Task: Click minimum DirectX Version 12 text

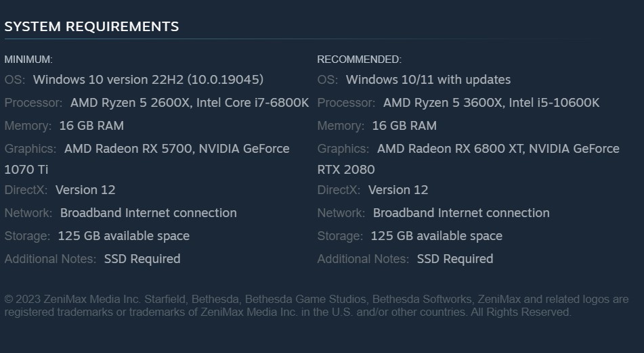Action: click(85, 190)
